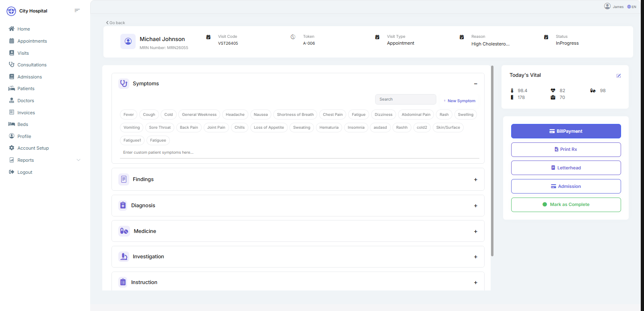Toggle the Skin/Surface symptom chip
The width and height of the screenshot is (644, 311).
[x=448, y=128]
